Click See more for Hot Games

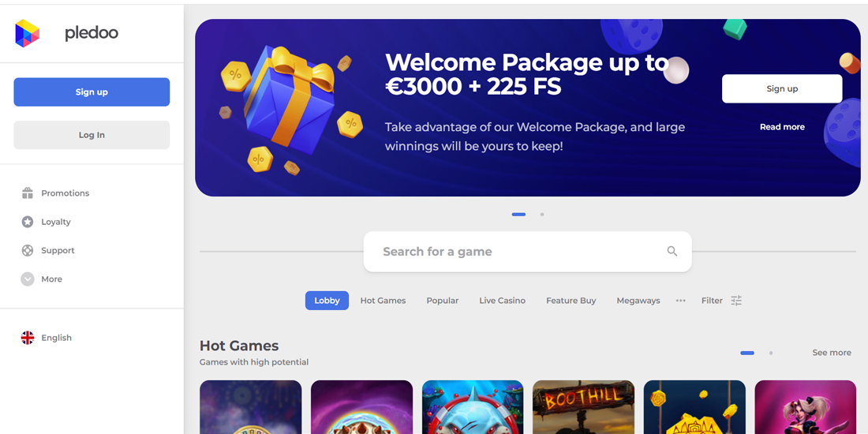point(832,353)
